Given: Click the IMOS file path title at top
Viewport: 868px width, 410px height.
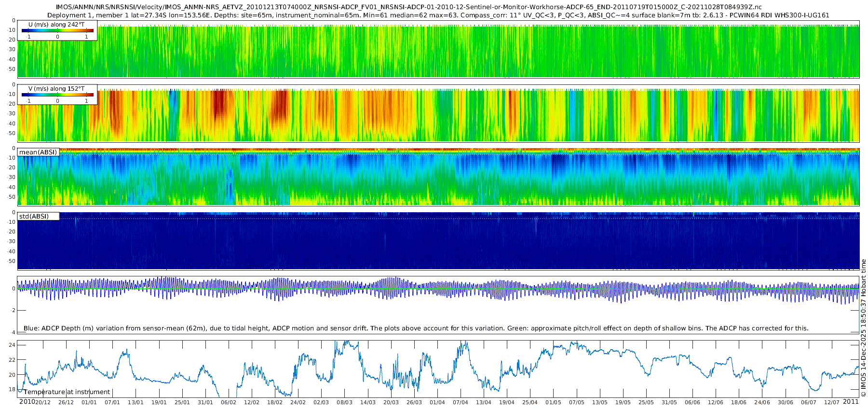Looking at the screenshot, I should coord(409,7).
